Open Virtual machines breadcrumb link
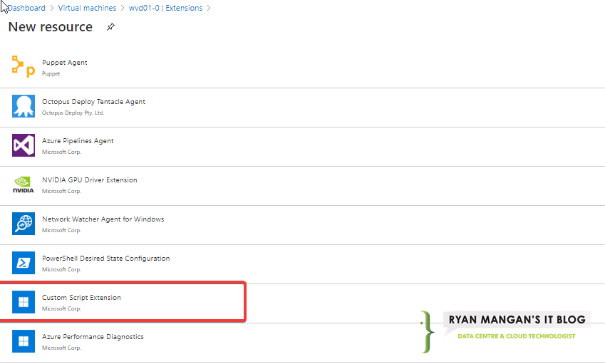The width and height of the screenshot is (605, 364). 87,8
